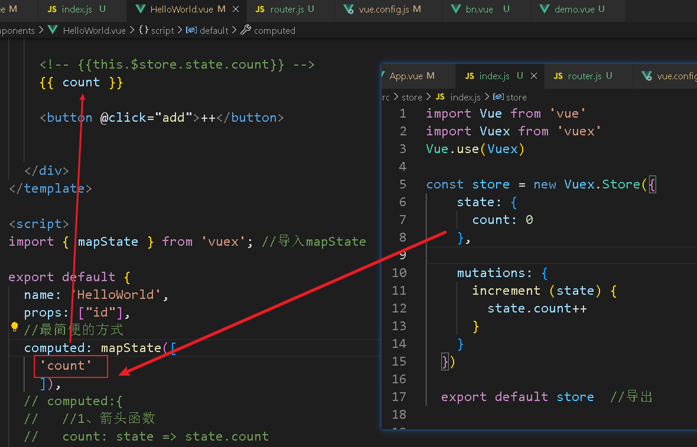Select the script breadcrumb segment

[163, 31]
